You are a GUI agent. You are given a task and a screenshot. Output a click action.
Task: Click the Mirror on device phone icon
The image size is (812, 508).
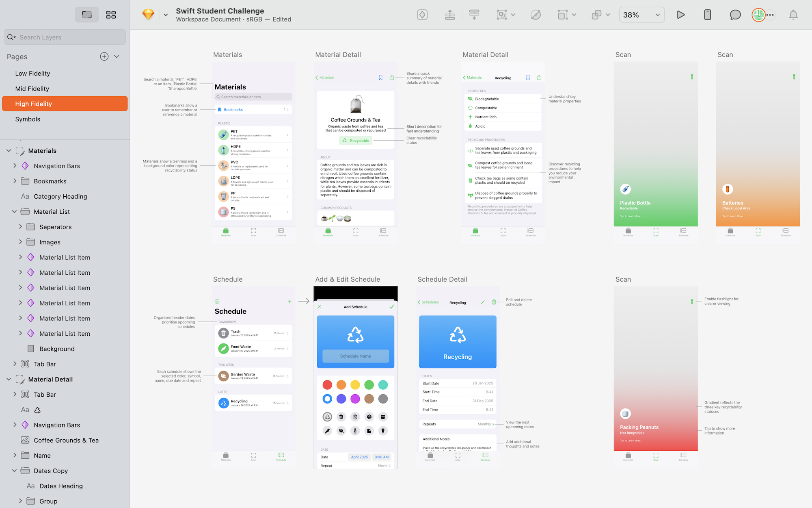(x=707, y=15)
